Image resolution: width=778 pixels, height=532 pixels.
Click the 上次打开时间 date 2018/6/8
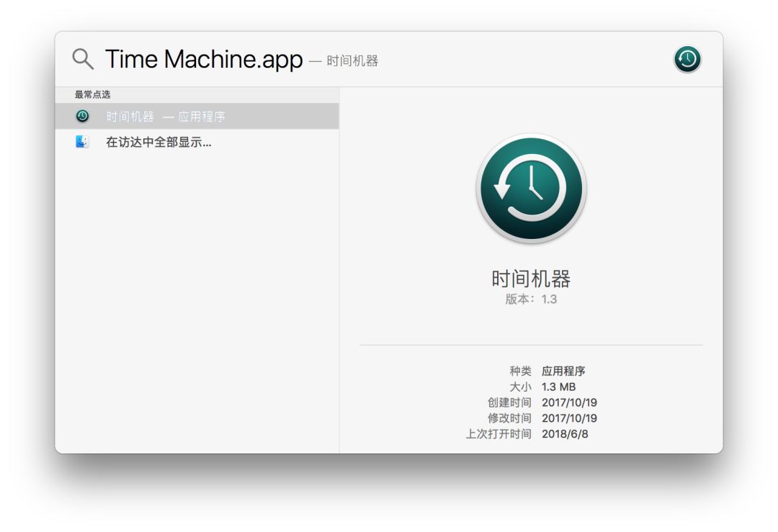565,434
